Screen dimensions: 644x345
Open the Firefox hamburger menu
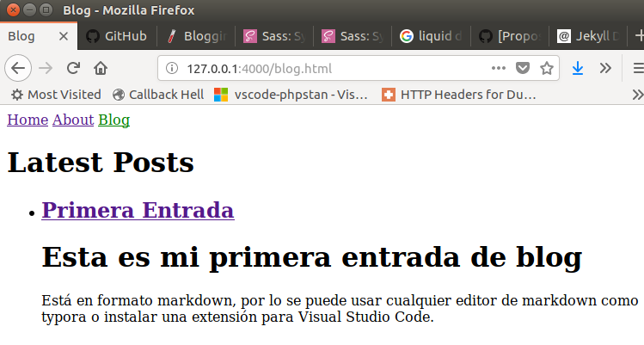click(638, 68)
